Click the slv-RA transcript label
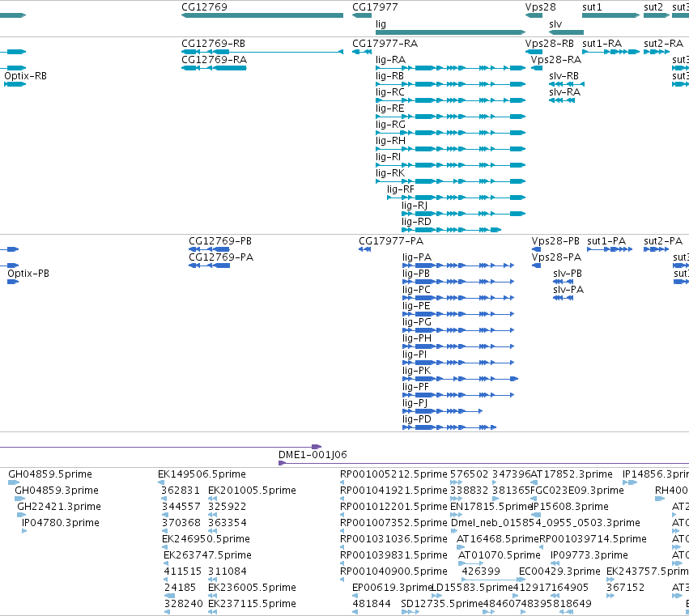The height and width of the screenshot is (616, 689). (564, 92)
